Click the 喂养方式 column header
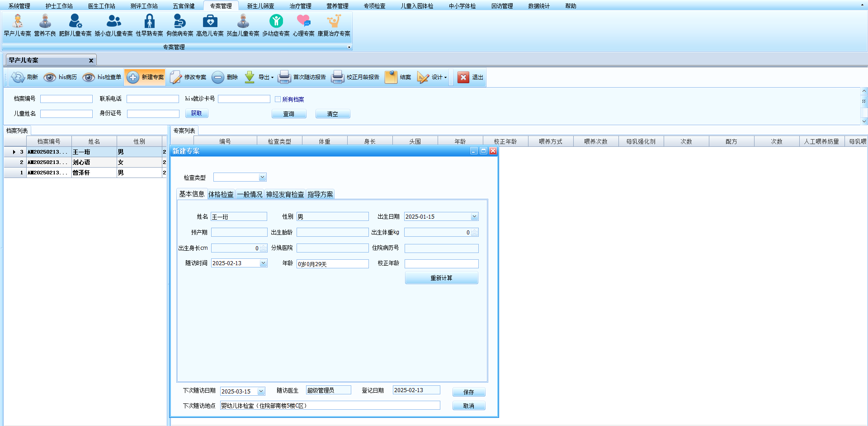The width and height of the screenshot is (868, 426). (551, 141)
